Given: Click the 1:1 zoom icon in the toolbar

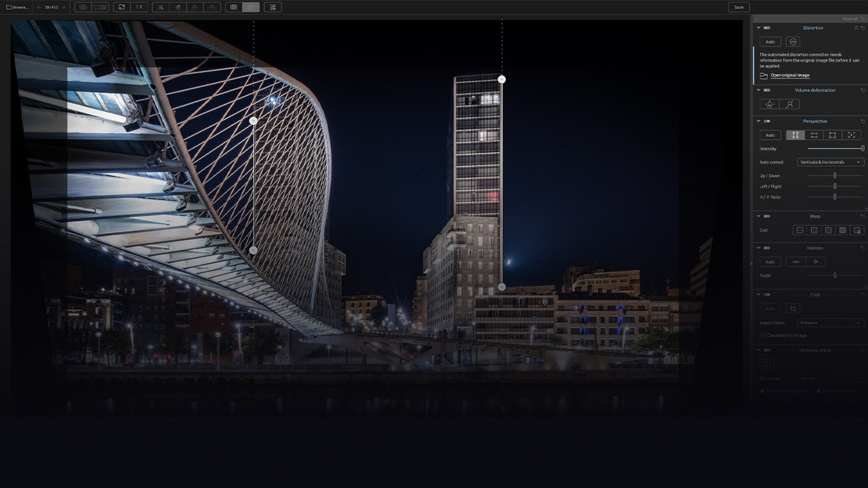Looking at the screenshot, I should (x=138, y=7).
